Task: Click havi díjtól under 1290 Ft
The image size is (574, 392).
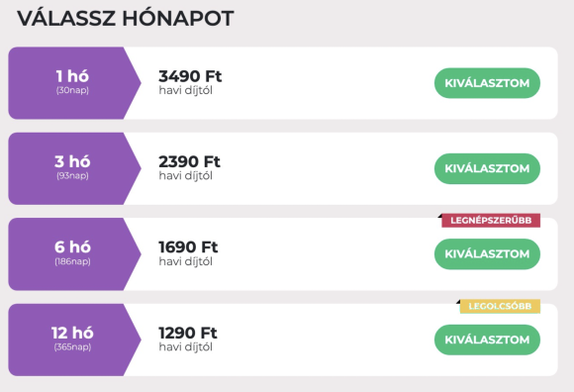Action: tap(186, 346)
